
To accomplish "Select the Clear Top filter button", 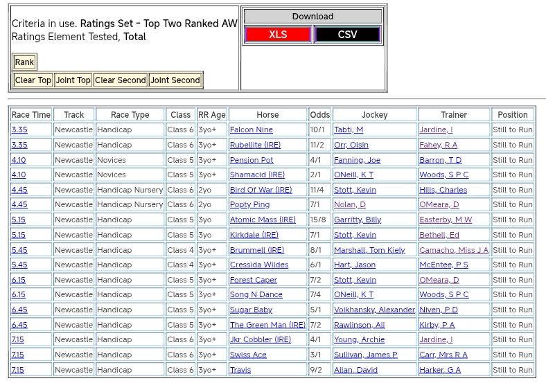I will [33, 80].
